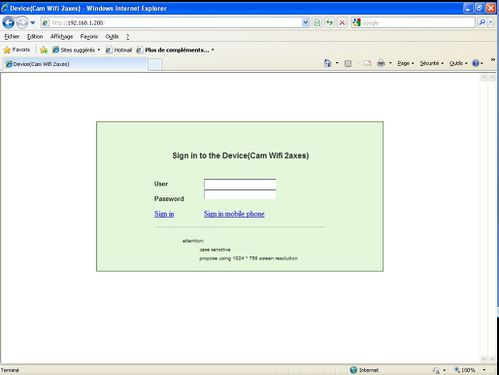
Task: Click the Print icon
Action: pos(381,63)
